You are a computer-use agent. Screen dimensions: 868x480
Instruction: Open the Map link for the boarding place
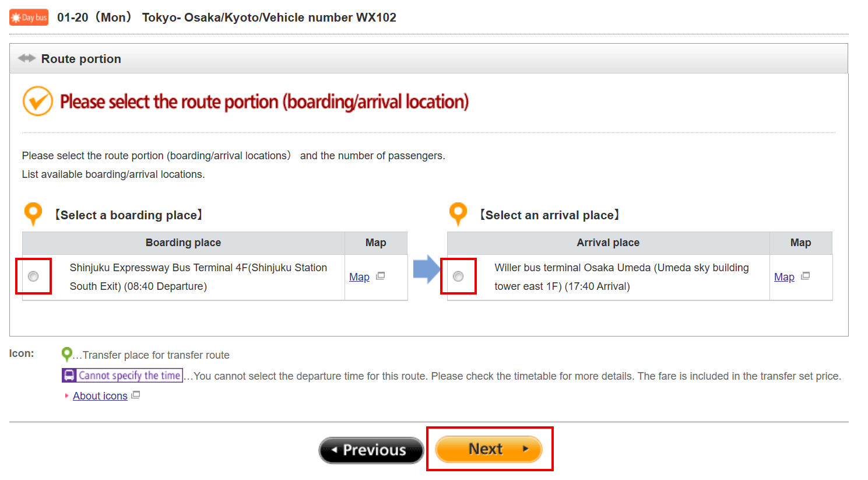pyautogui.click(x=359, y=277)
